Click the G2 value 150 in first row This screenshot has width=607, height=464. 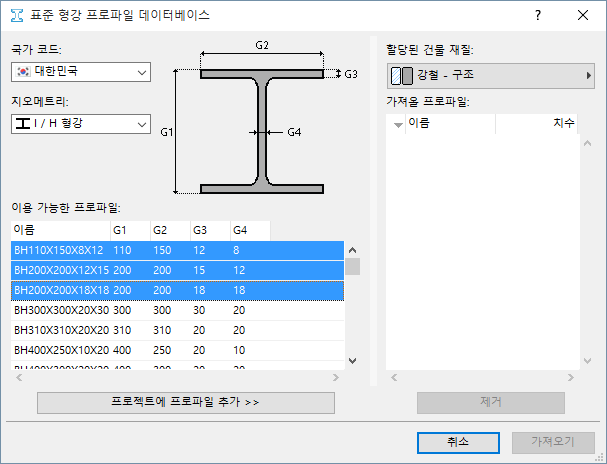162,250
